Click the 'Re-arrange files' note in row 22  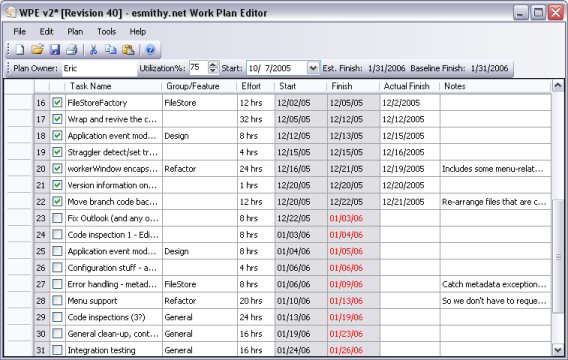point(495,202)
